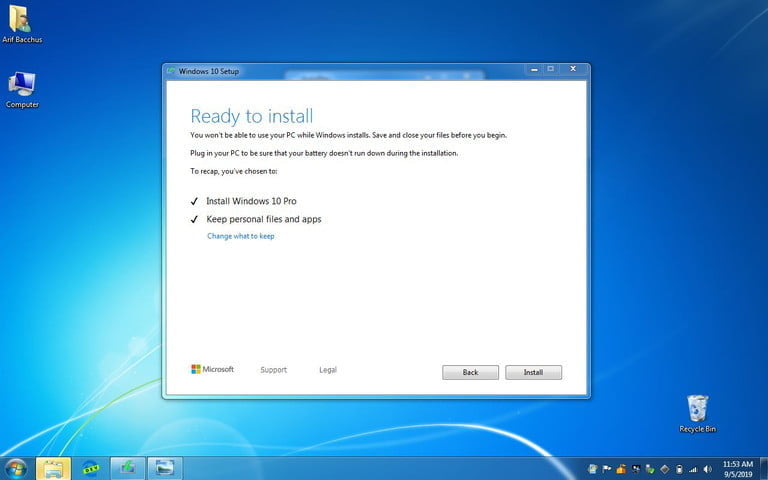The height and width of the screenshot is (480, 768).
Task: Click the Action Center flag tray icon
Action: pyautogui.click(x=606, y=469)
